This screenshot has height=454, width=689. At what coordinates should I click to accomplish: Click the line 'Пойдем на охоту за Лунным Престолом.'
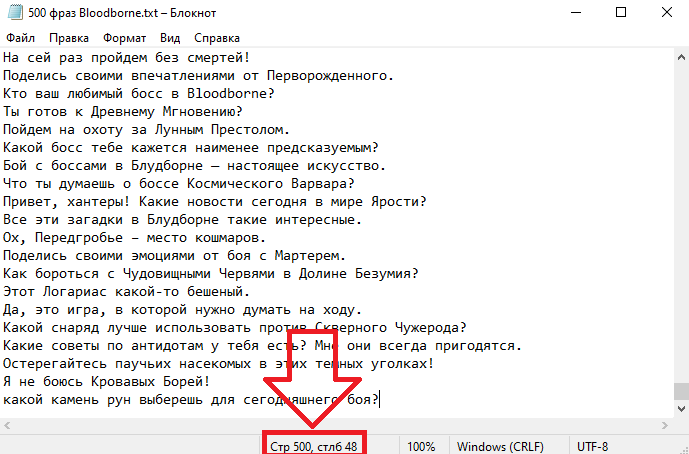pyautogui.click(x=146, y=129)
